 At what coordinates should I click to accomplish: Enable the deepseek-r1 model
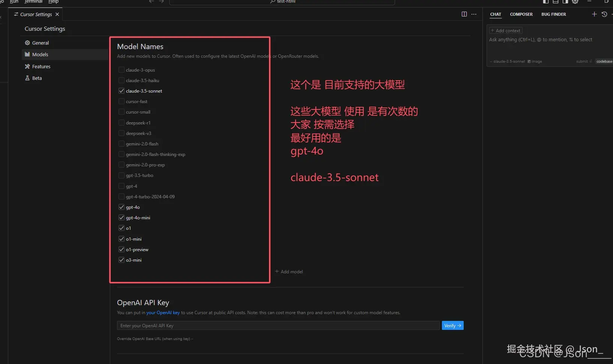tap(122, 123)
